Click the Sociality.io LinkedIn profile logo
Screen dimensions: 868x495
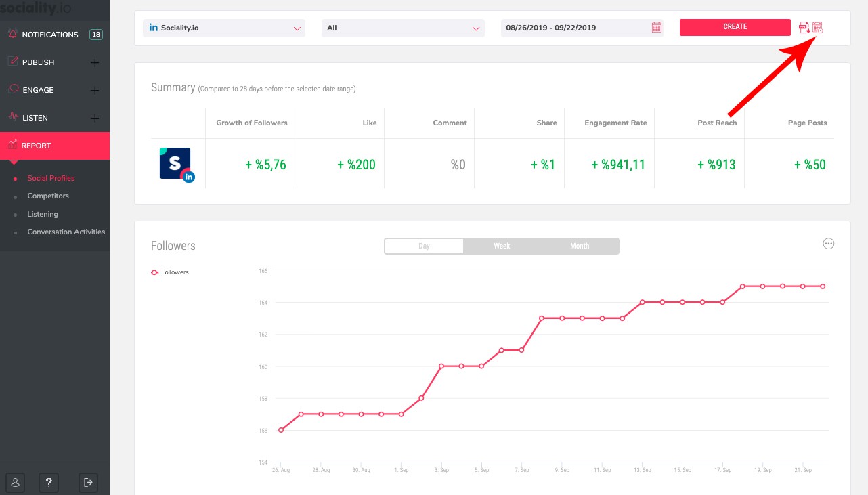coord(175,164)
